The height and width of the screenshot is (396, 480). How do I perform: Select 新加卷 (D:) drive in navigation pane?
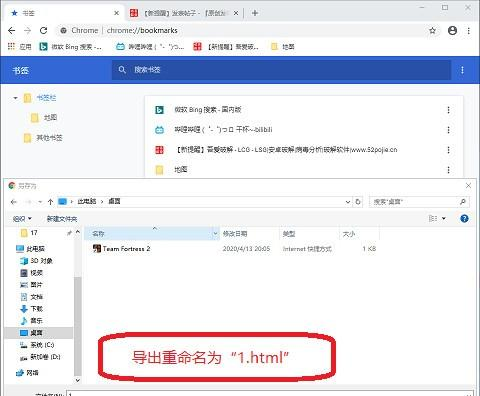pos(40,357)
